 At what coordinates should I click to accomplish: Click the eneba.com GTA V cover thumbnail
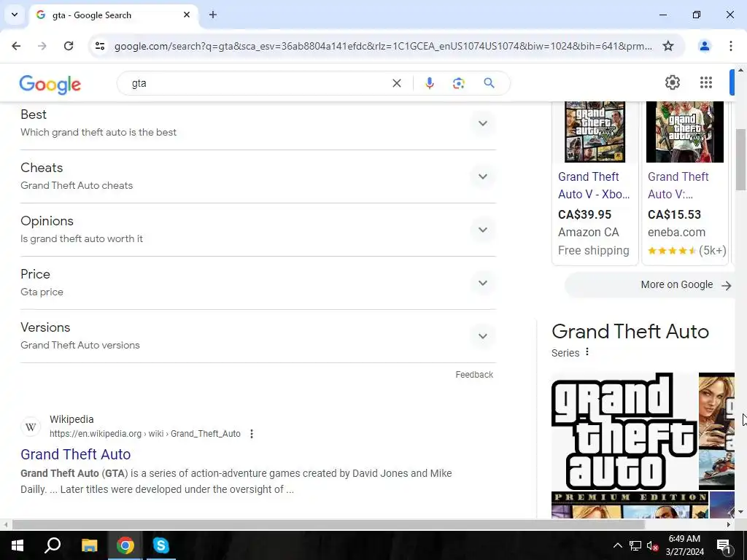(x=684, y=132)
